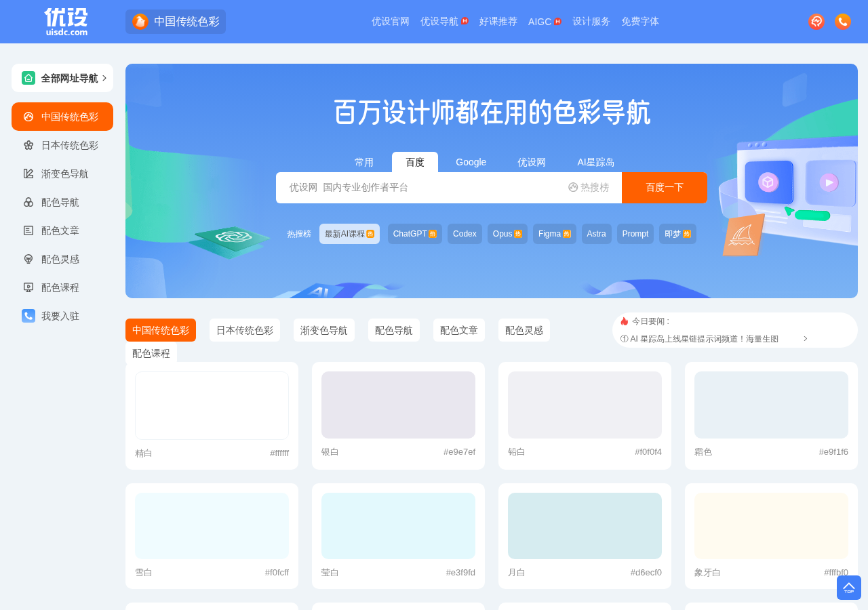Click the orange icon in 中国传统色彩 header badge
The width and height of the screenshot is (868, 610).
click(x=140, y=22)
